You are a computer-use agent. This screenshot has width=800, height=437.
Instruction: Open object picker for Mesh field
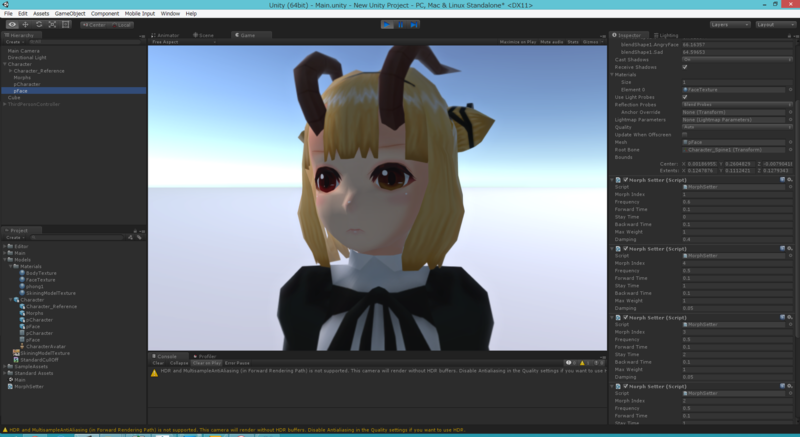click(x=790, y=142)
